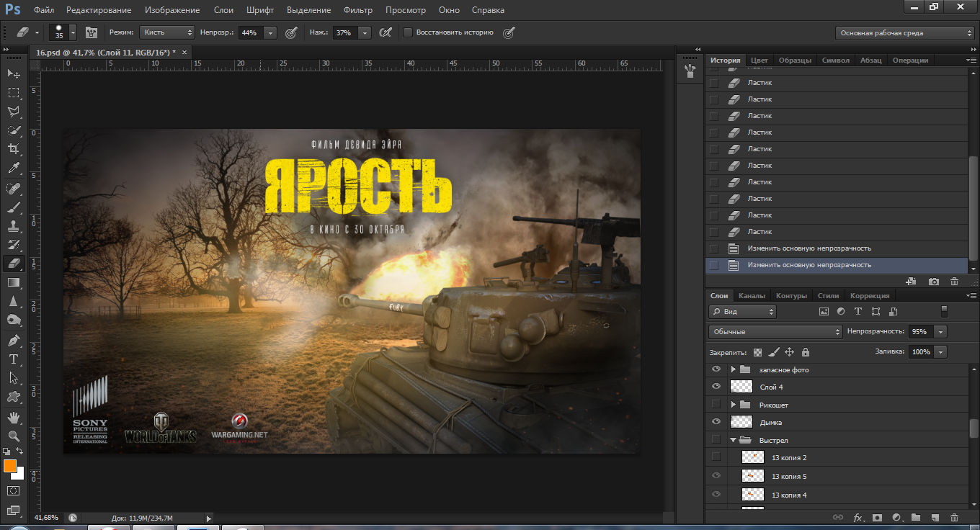The image size is (980, 530).
Task: Open the 'Обычные' blend mode dropdown
Action: (x=775, y=332)
